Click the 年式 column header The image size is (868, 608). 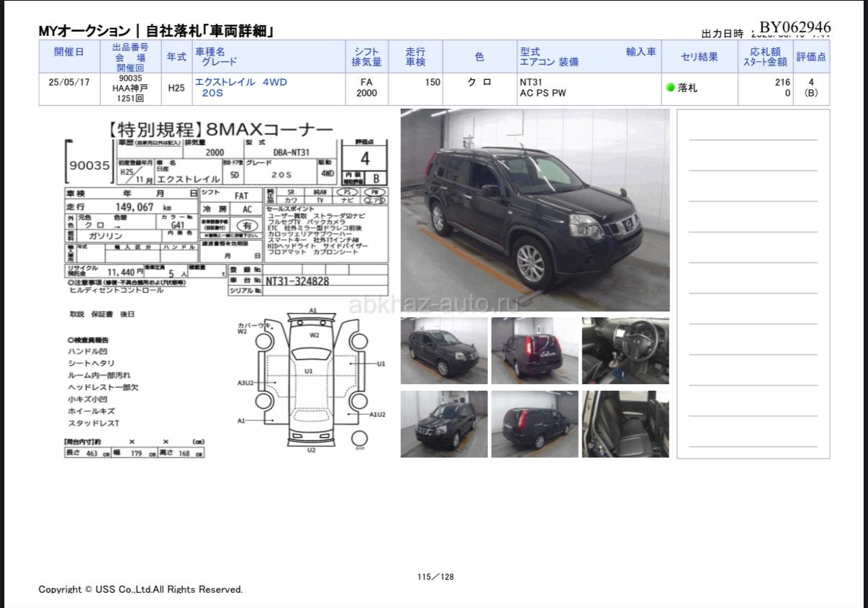click(176, 56)
